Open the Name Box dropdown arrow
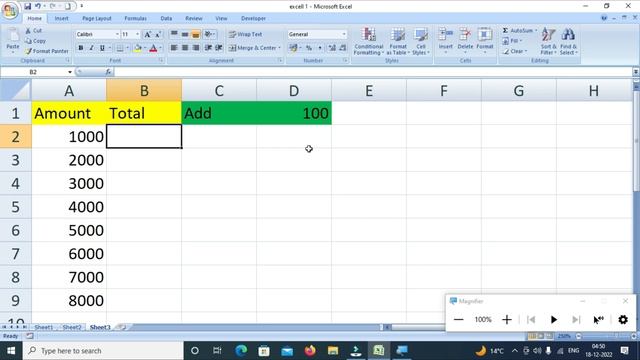640x360 pixels. (x=70, y=72)
